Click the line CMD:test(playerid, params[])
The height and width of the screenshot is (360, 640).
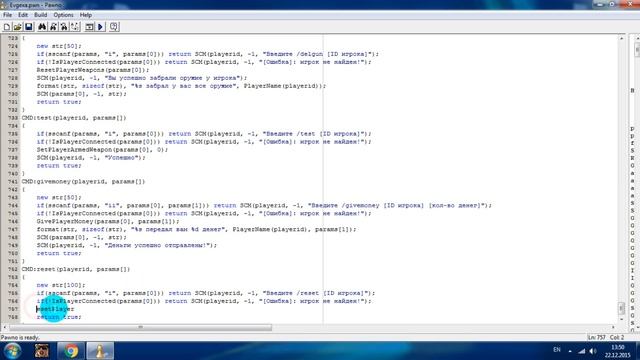point(74,118)
